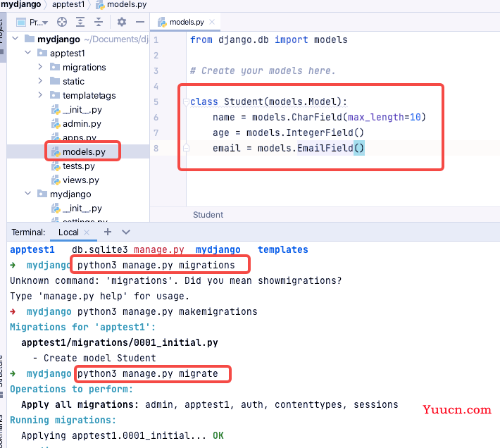Open the terminal sessions dropdown arrow
Screen dimensions: 500x448
click(x=126, y=232)
